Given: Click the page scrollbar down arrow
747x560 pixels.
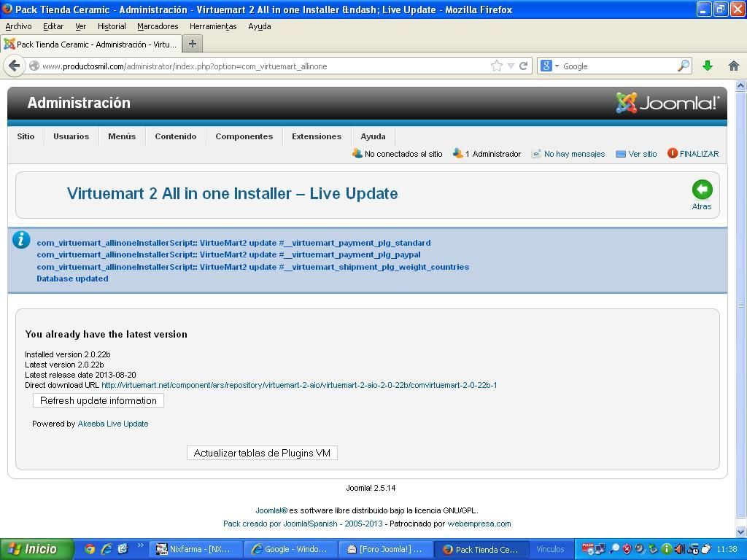Looking at the screenshot, I should pos(741,532).
